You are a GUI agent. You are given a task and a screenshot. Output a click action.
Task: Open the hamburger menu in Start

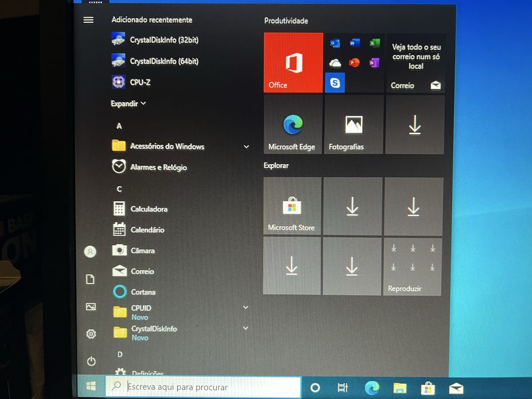pyautogui.click(x=88, y=20)
